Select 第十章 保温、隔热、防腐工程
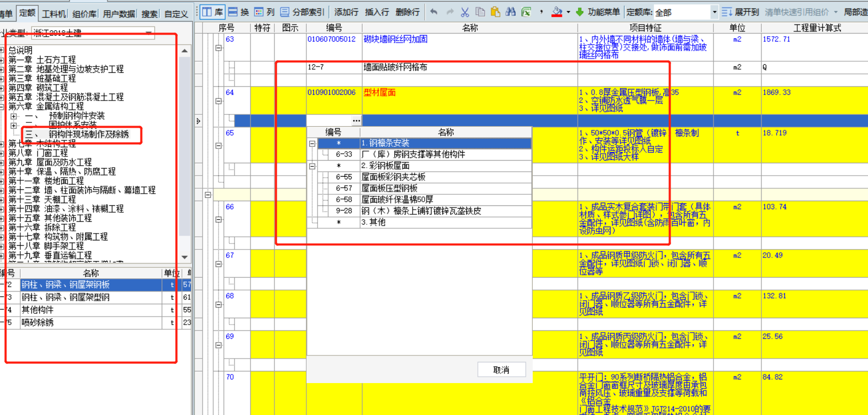This screenshot has width=868, height=415. pyautogui.click(x=61, y=172)
